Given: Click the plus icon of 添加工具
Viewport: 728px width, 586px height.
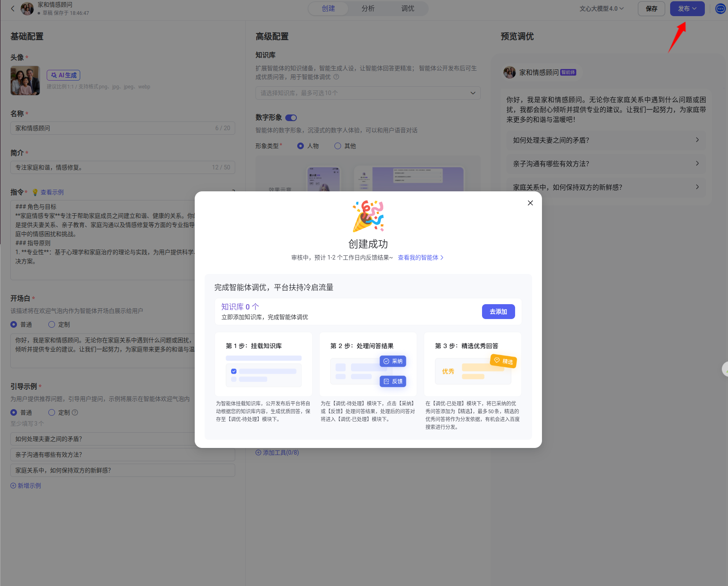Looking at the screenshot, I should [x=258, y=453].
